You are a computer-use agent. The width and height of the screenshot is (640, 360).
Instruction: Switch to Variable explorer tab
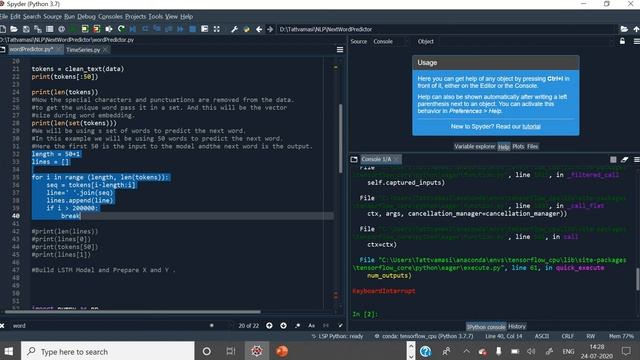(474, 147)
